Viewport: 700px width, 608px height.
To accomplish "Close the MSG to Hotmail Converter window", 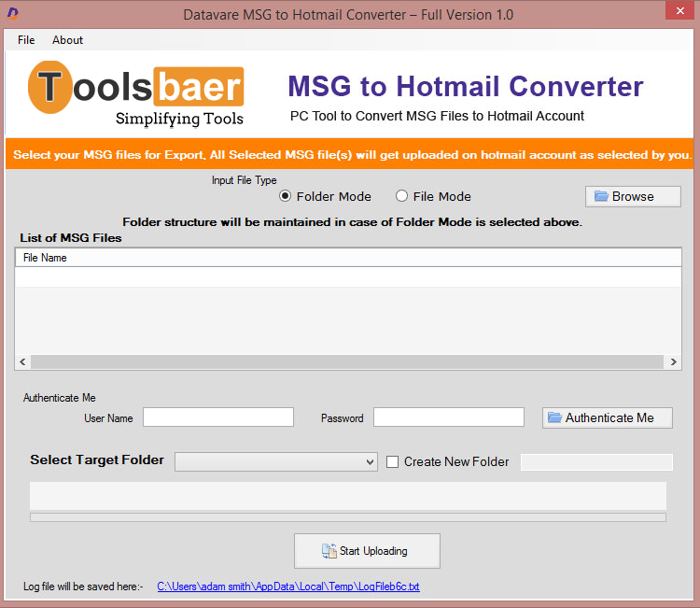I will (679, 10).
